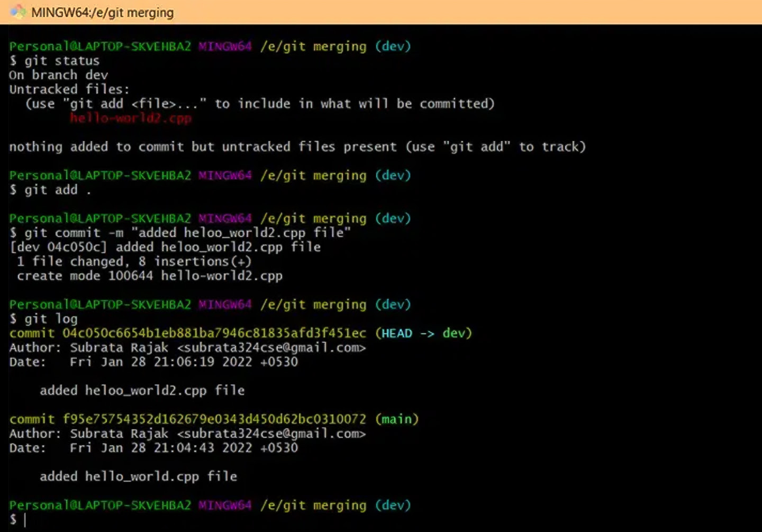Click the "git log" command text

(x=51, y=319)
